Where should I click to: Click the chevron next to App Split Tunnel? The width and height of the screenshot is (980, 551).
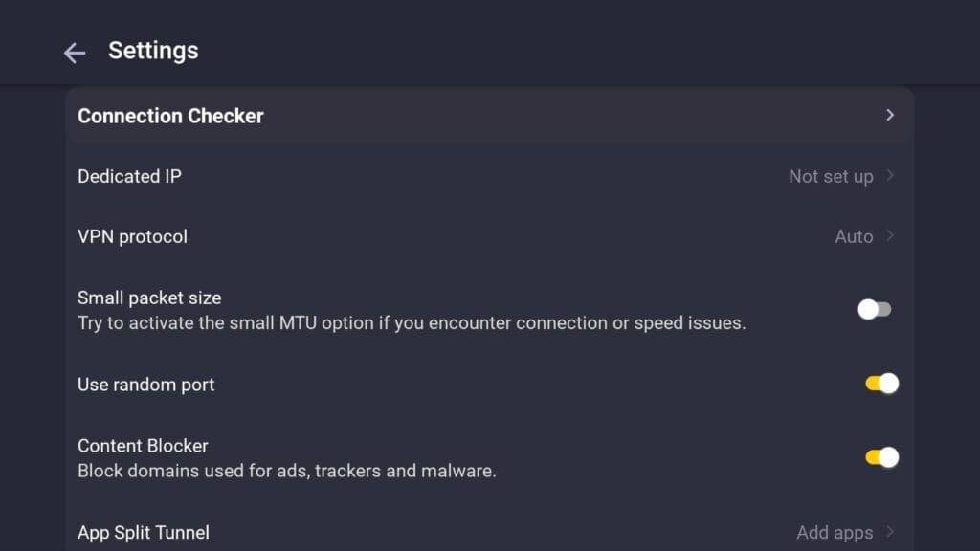(x=889, y=532)
